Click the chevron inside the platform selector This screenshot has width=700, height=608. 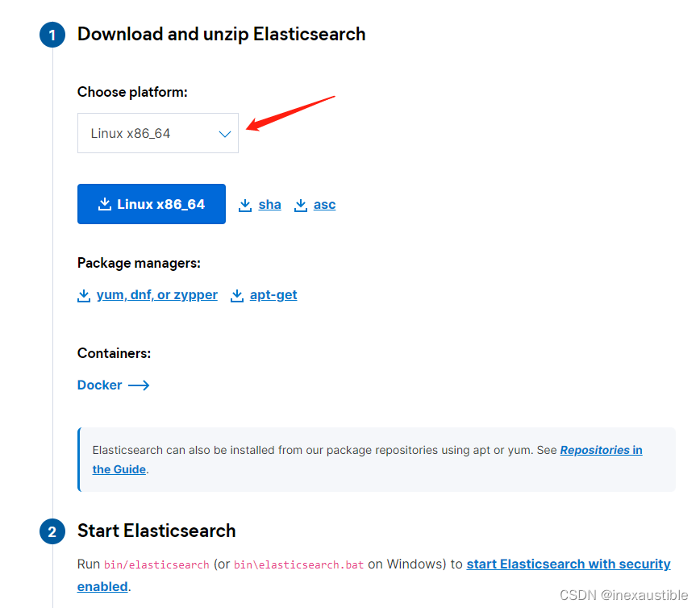(x=225, y=133)
